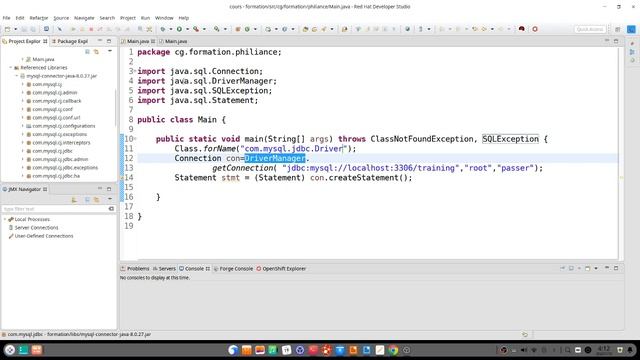This screenshot has height=360, width=640.
Task: Open the External Tools dropdown arrow
Action: coord(204,29)
